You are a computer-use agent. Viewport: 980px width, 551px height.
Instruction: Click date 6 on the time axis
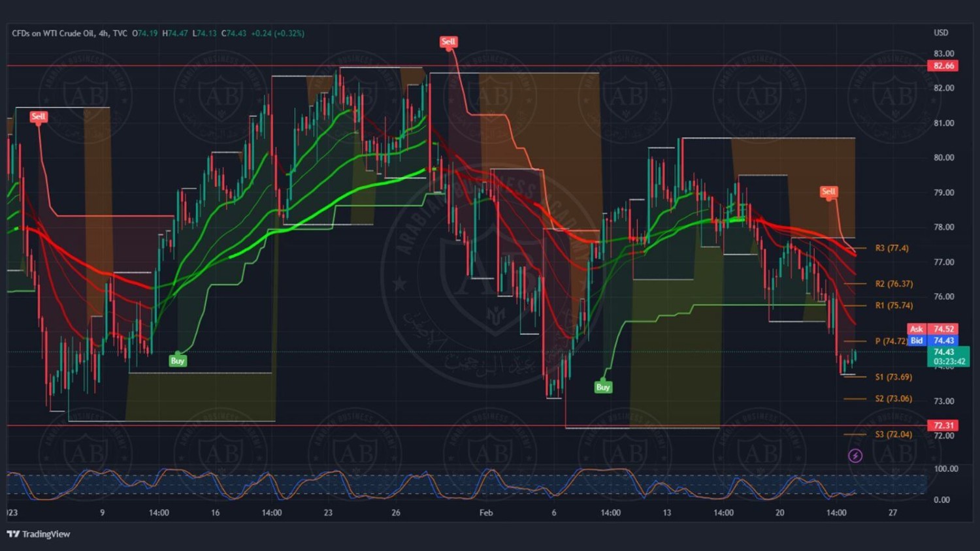click(x=554, y=513)
